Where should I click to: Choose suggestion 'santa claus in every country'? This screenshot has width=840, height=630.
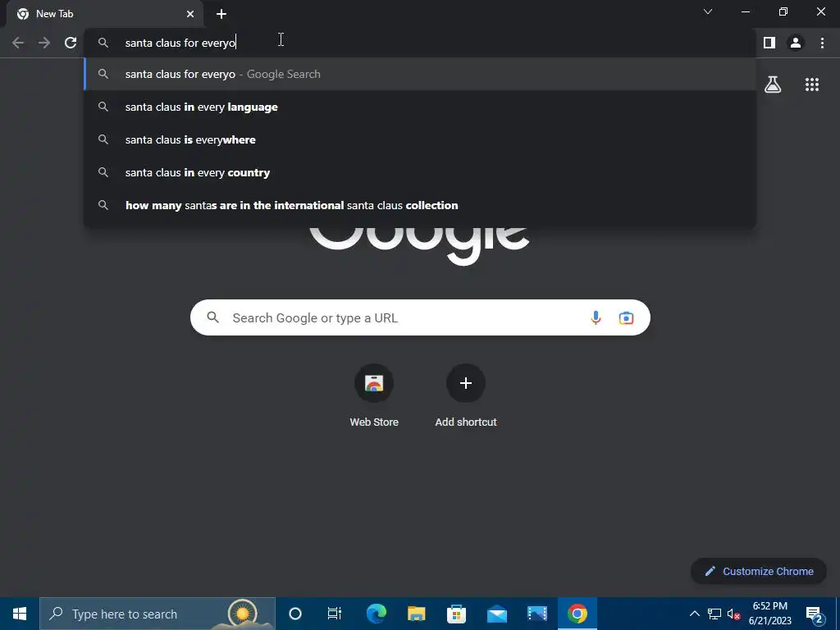(x=420, y=172)
